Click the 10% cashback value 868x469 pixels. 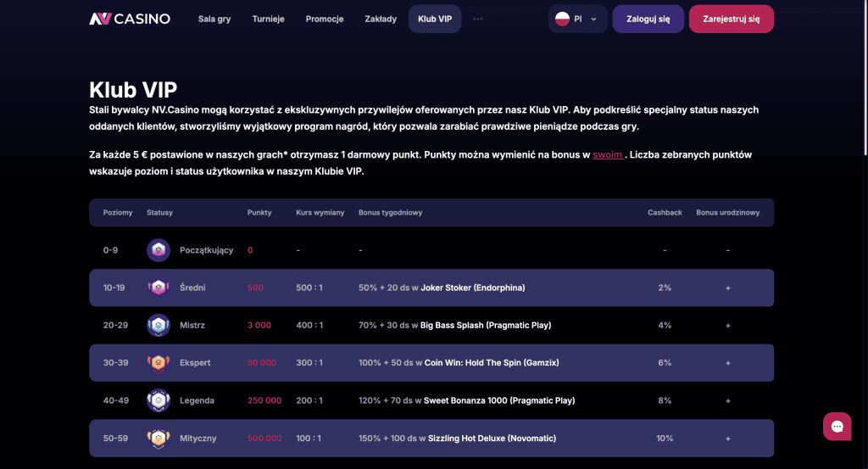coord(665,438)
